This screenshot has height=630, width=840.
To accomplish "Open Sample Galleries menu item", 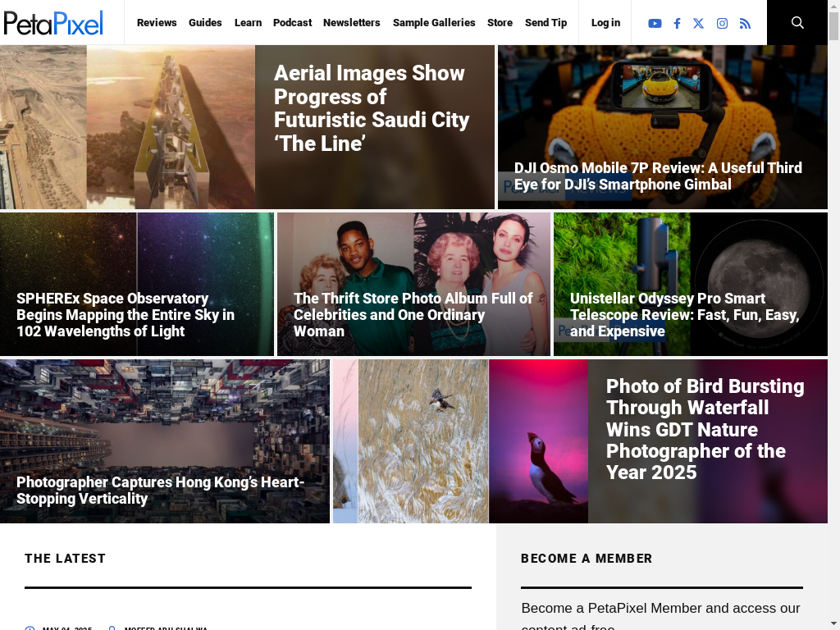I will (434, 22).
